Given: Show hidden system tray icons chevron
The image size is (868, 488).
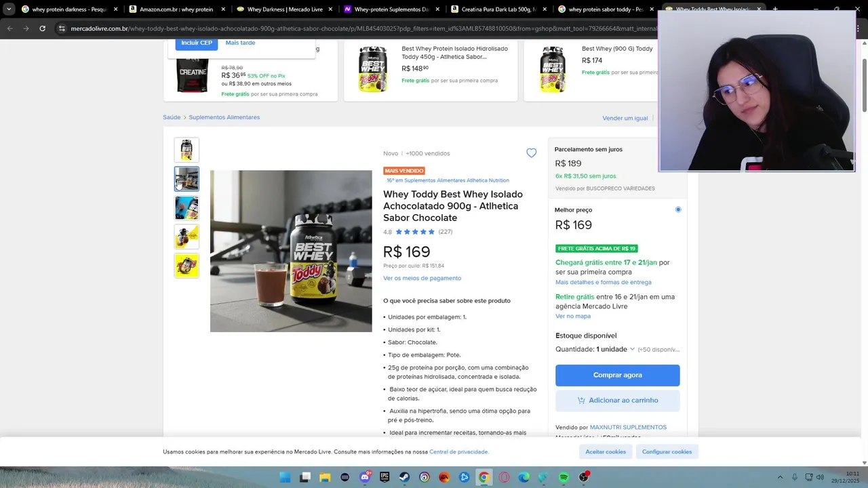Looking at the screenshot, I should tap(780, 477).
